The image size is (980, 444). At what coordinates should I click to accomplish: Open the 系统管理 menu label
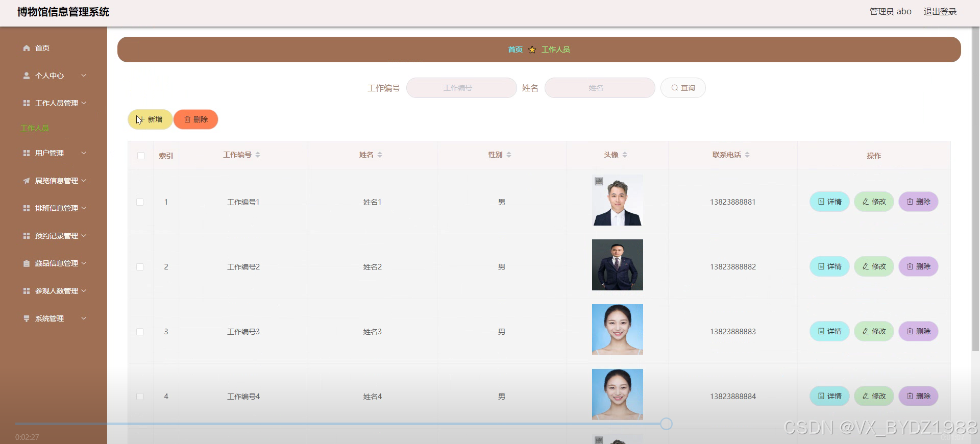[x=50, y=318]
